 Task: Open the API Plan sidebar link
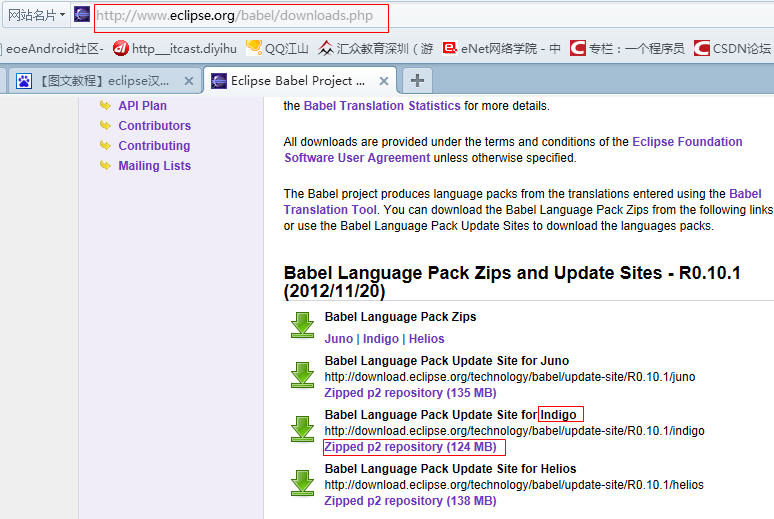pyautogui.click(x=143, y=106)
